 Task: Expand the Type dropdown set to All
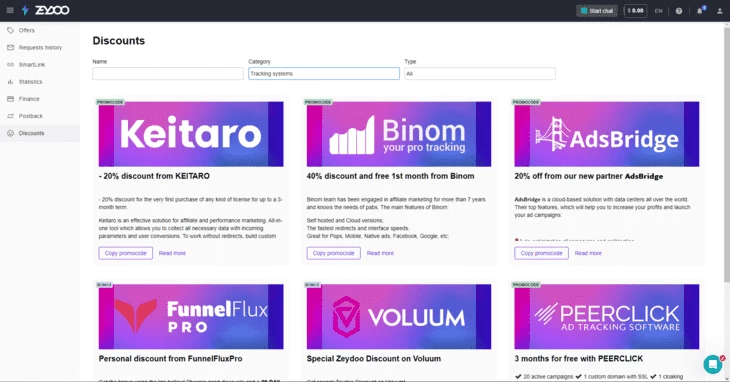point(480,74)
